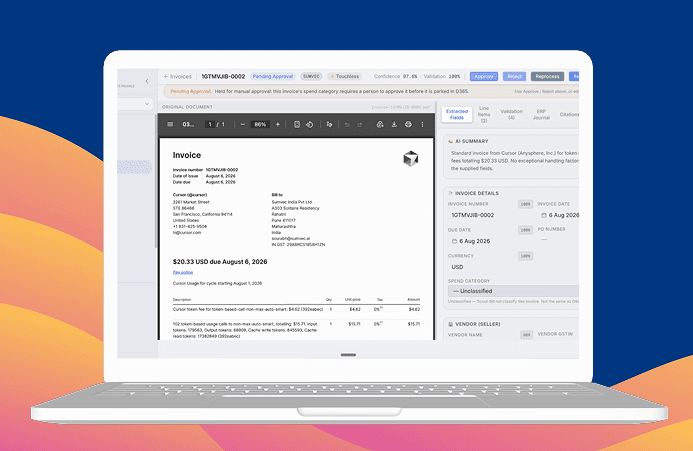Click the Cursor cube logo on invoice
This screenshot has height=451, width=693.
click(x=411, y=159)
